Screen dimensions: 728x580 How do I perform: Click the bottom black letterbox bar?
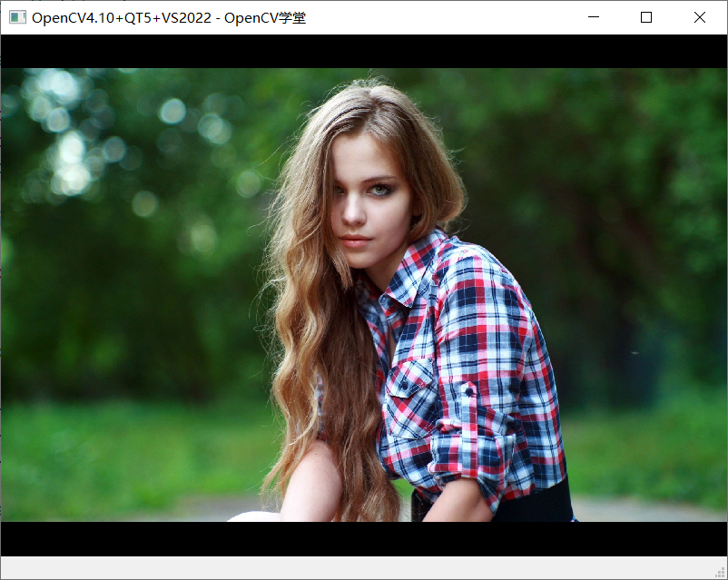(363, 540)
